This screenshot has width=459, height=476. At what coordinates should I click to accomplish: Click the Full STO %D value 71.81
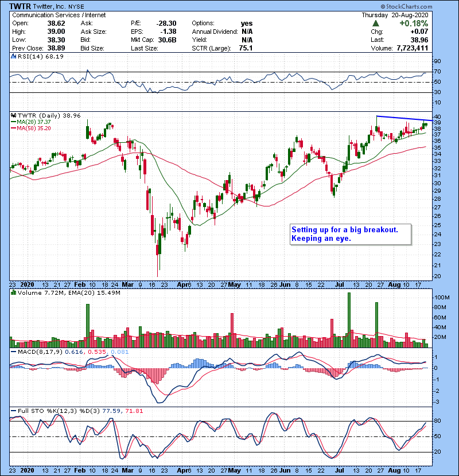134,411
